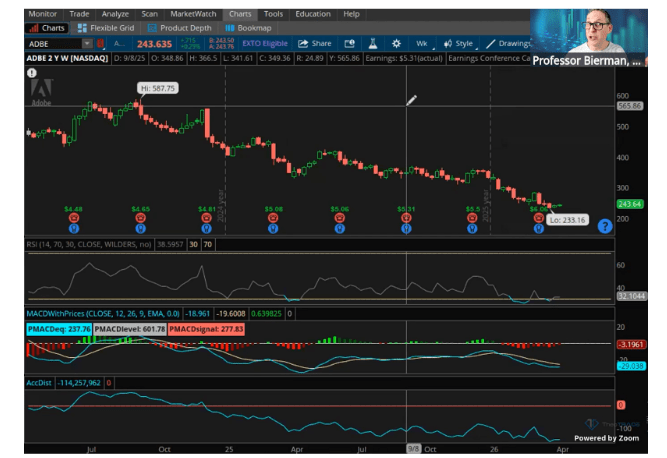Click the Lo: 233.16 price bubble
The height and width of the screenshot is (458, 667).
pyautogui.click(x=567, y=220)
